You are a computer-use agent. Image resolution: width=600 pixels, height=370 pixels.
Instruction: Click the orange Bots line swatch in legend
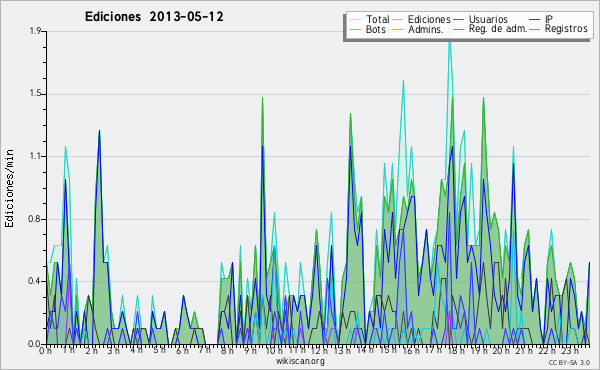(355, 29)
